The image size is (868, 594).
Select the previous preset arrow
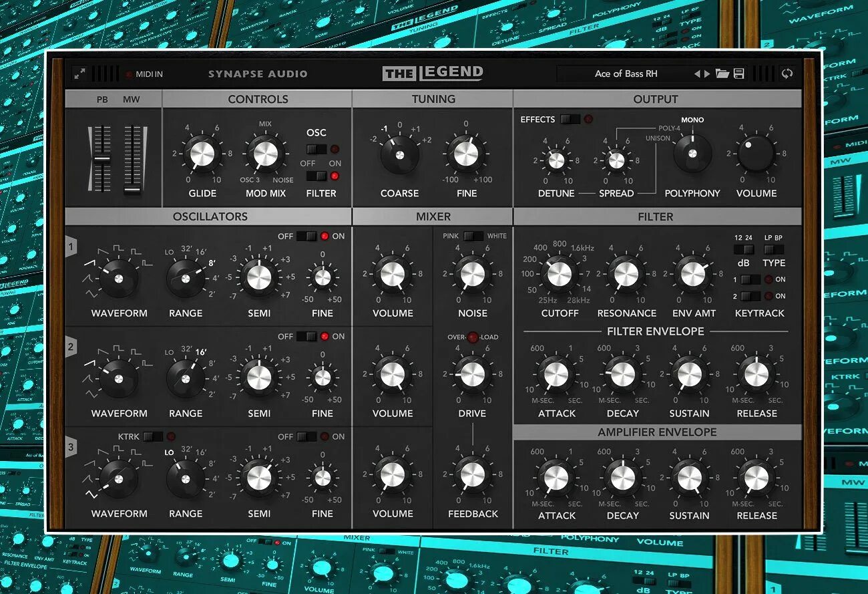tap(697, 73)
